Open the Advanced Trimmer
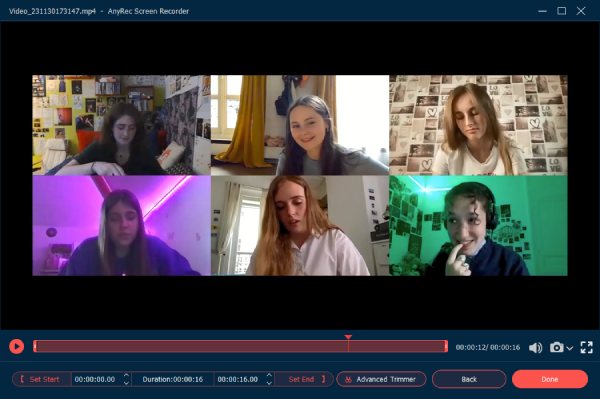Image resolution: width=600 pixels, height=399 pixels. coord(382,379)
